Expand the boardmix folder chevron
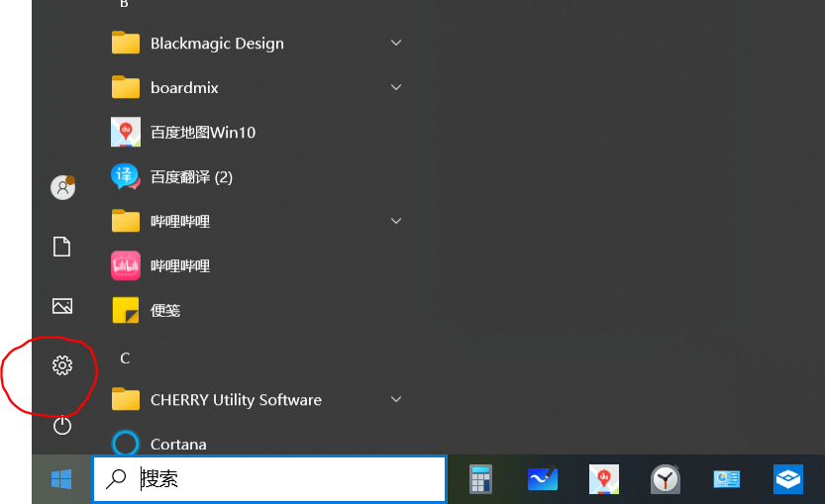The image size is (825, 504). (x=396, y=87)
